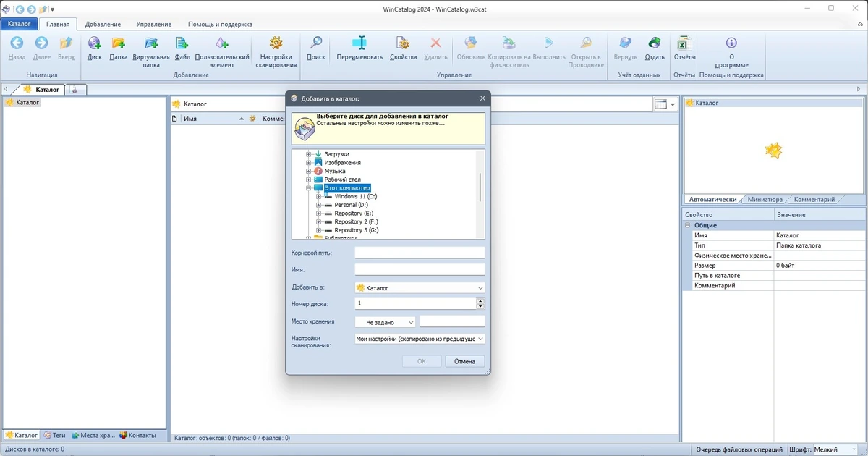Click the Имя input field in dialog
The height and width of the screenshot is (456, 868).
pos(420,269)
